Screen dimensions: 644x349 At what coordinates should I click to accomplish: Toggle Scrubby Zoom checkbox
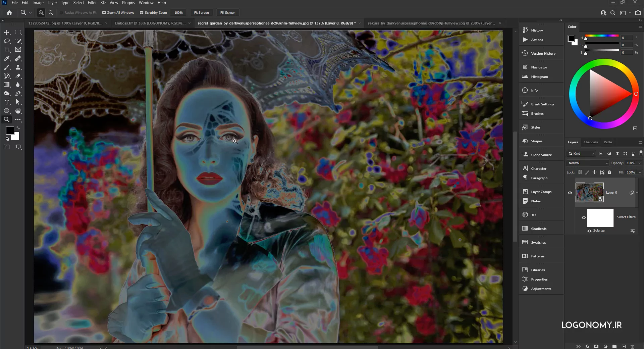pos(142,12)
